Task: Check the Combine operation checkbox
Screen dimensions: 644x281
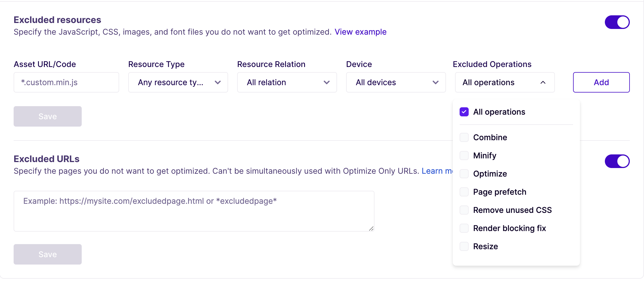Action: point(464,137)
